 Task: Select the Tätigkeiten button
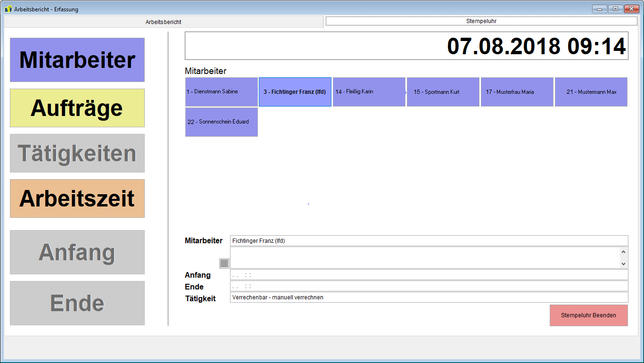(x=77, y=153)
